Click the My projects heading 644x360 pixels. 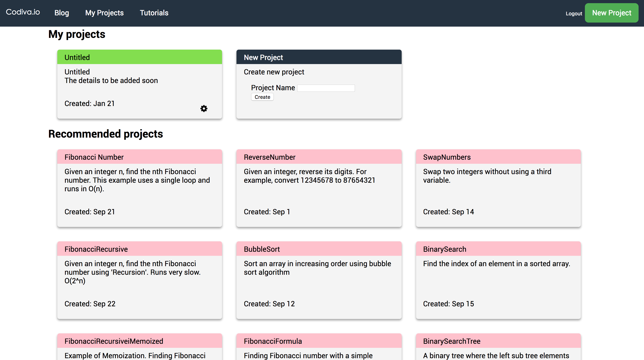[76, 34]
